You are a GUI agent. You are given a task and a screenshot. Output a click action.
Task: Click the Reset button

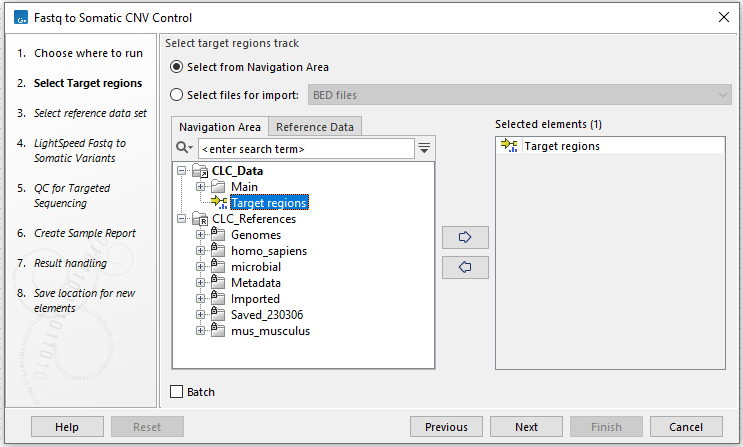(147, 427)
